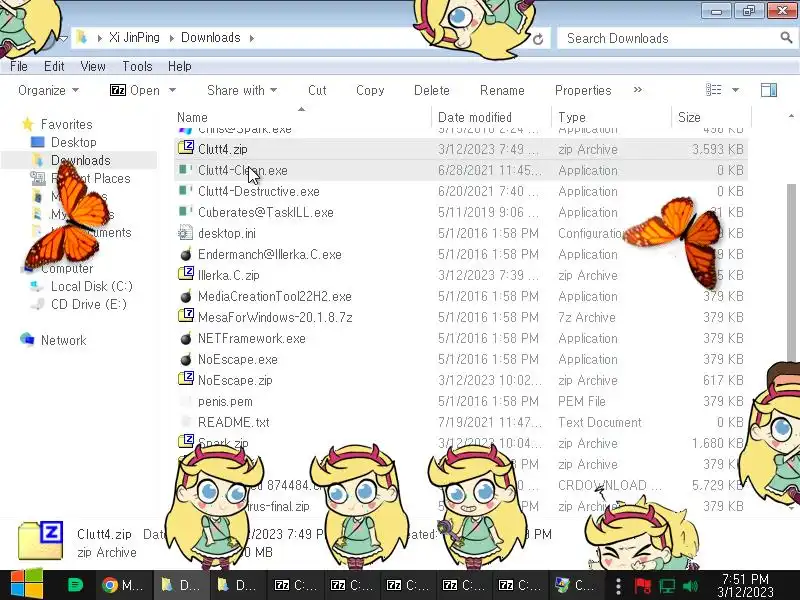Sort by the Name column header
Screen dimensions: 800x600
[x=303, y=117]
